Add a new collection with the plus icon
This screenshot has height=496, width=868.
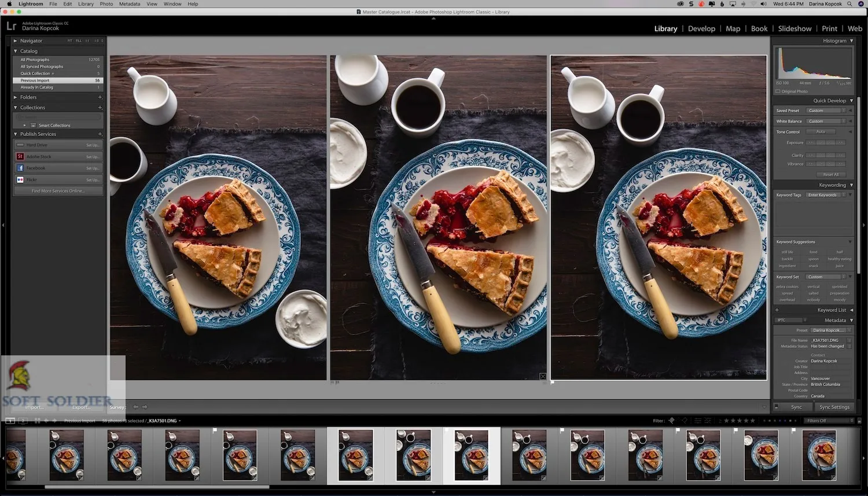100,108
